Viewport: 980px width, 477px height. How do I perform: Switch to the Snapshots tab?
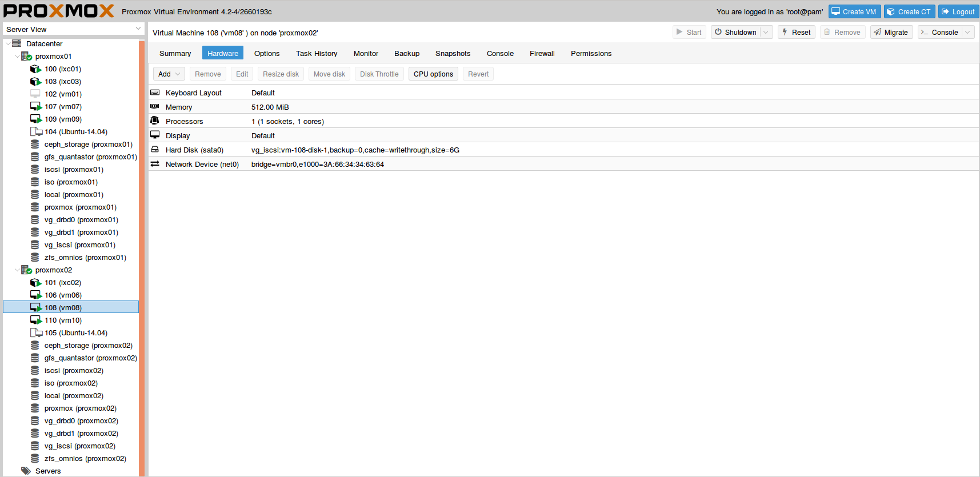(453, 54)
